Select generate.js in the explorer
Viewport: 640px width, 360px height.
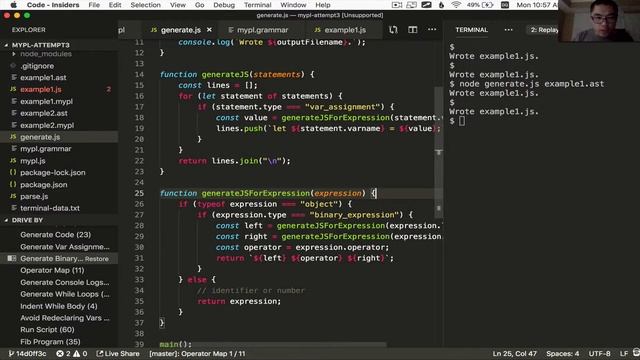click(40, 137)
